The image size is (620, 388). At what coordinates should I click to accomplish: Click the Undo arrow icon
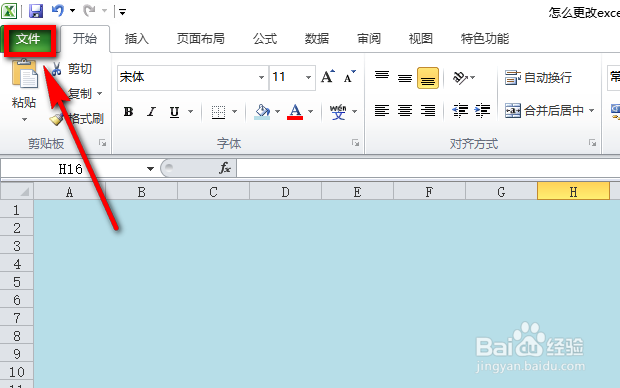pos(58,11)
